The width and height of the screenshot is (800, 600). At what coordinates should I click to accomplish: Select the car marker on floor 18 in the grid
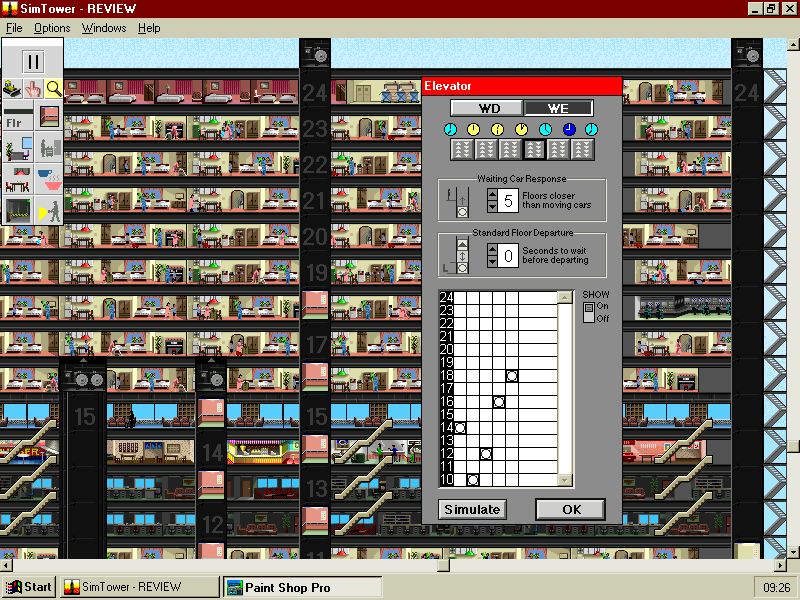512,376
